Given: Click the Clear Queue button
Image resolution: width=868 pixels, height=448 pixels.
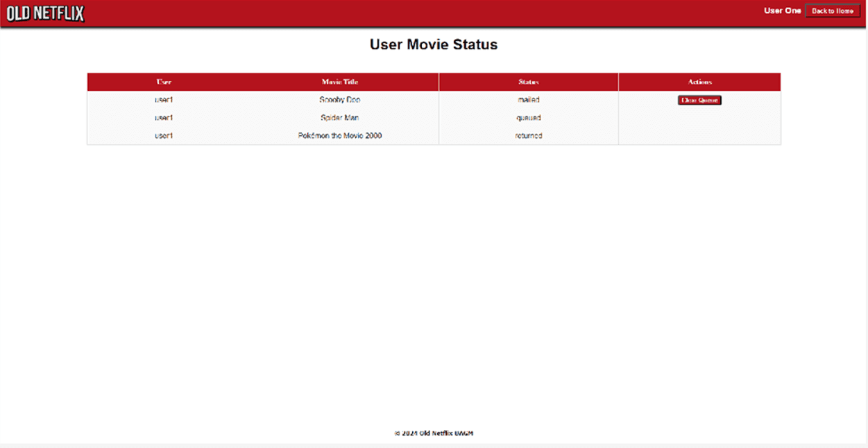Looking at the screenshot, I should [x=699, y=100].
